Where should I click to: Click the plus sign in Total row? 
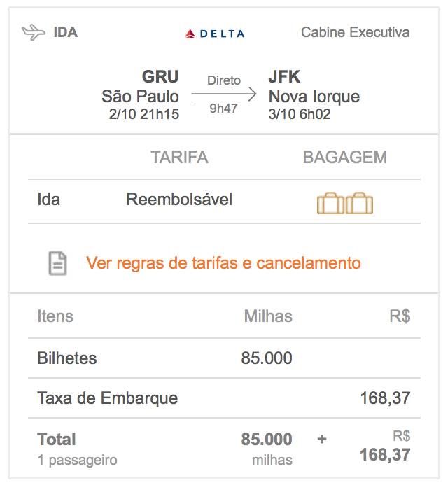point(322,439)
